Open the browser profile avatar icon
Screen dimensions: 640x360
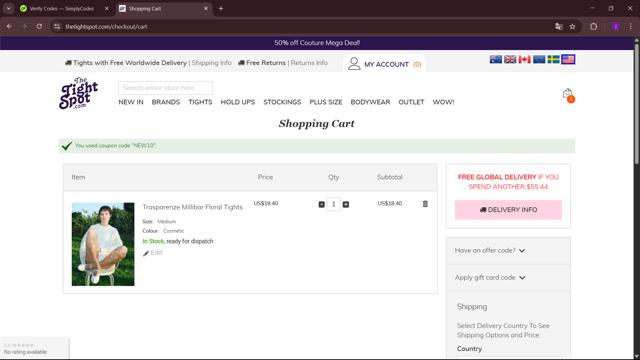coord(616,27)
